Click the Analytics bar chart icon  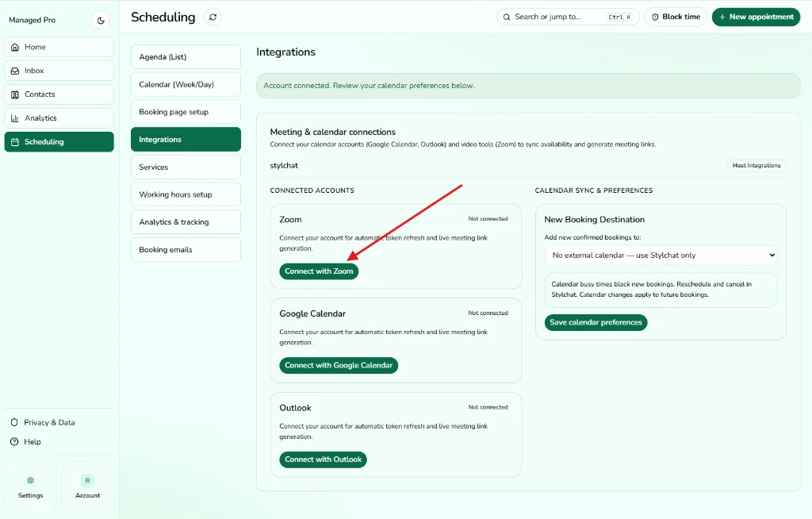[15, 118]
